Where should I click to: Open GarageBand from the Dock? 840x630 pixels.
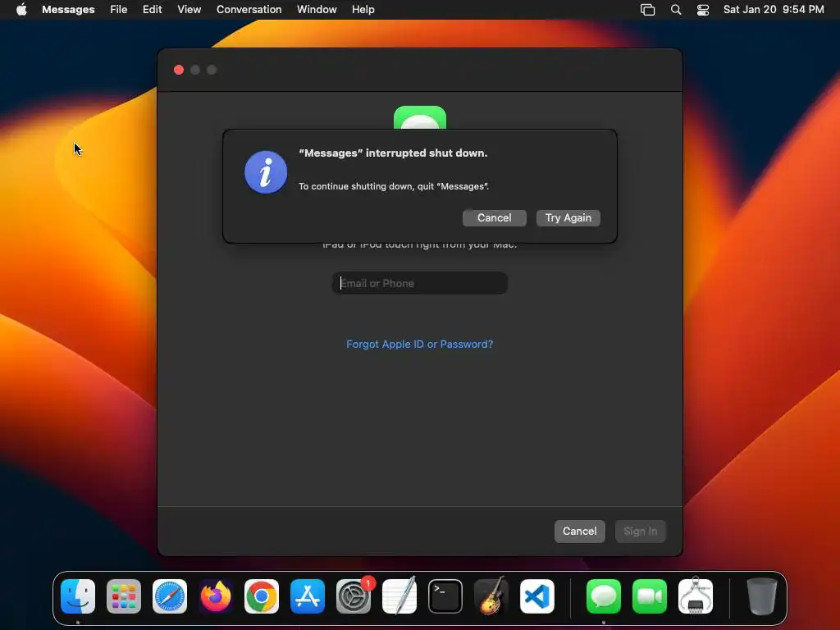[491, 596]
